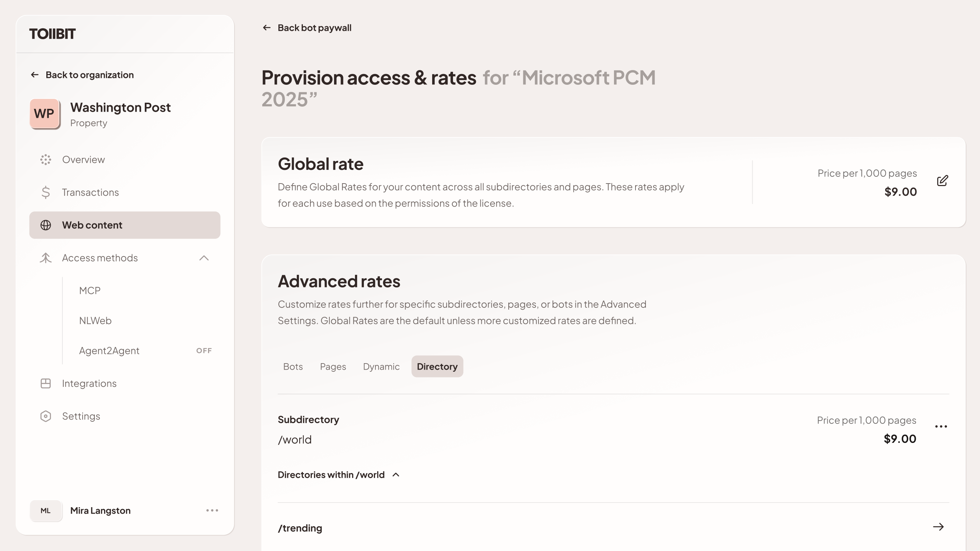
Task: Click the TOLLBIT logo
Action: click(x=52, y=34)
